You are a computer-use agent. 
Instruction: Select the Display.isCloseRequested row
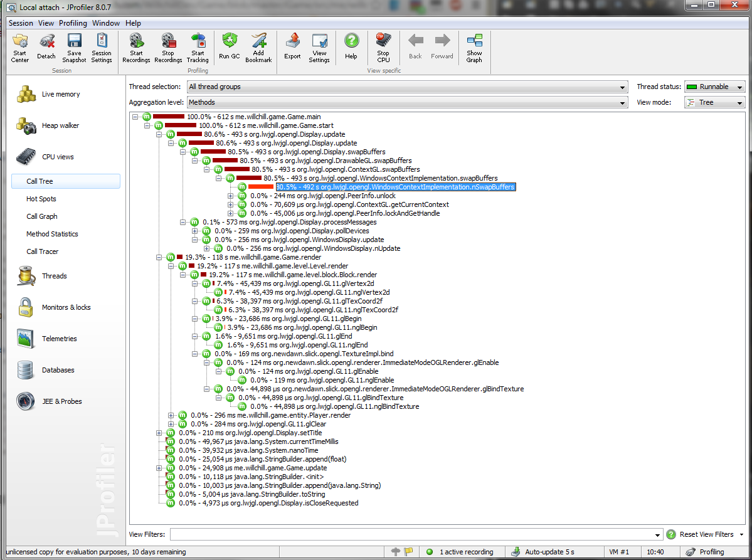click(268, 503)
